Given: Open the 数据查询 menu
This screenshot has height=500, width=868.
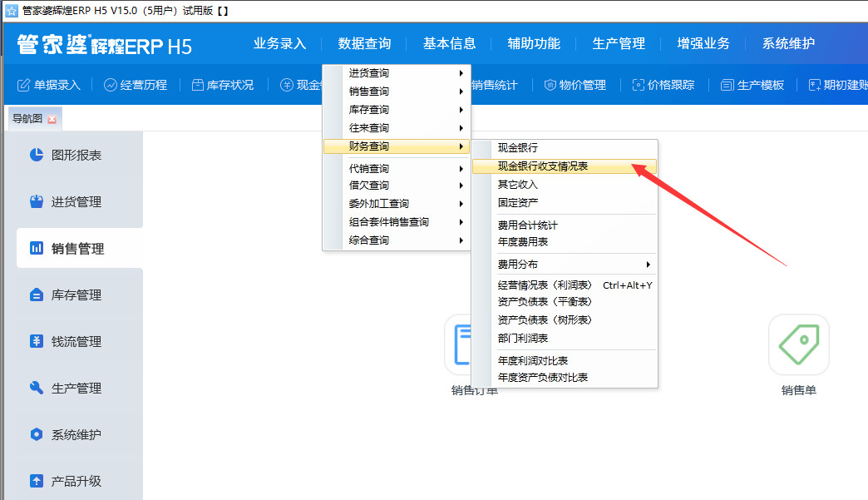Looking at the screenshot, I should 364,43.
